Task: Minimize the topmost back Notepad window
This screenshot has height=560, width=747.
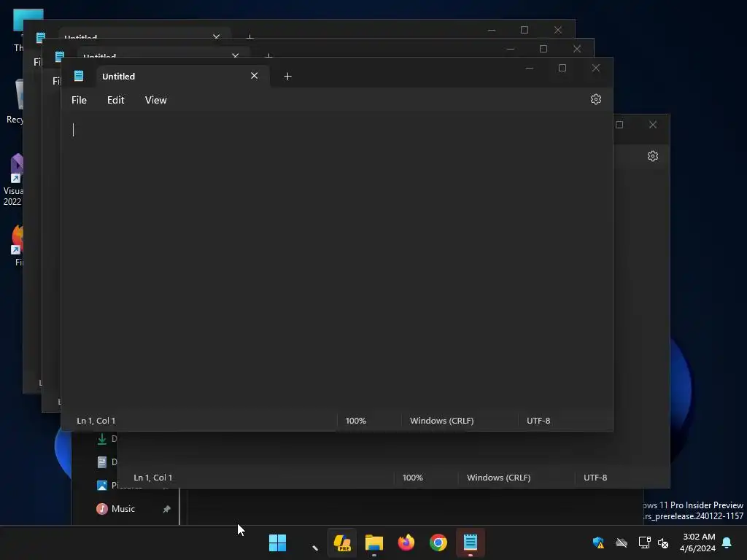Action: tap(492, 30)
